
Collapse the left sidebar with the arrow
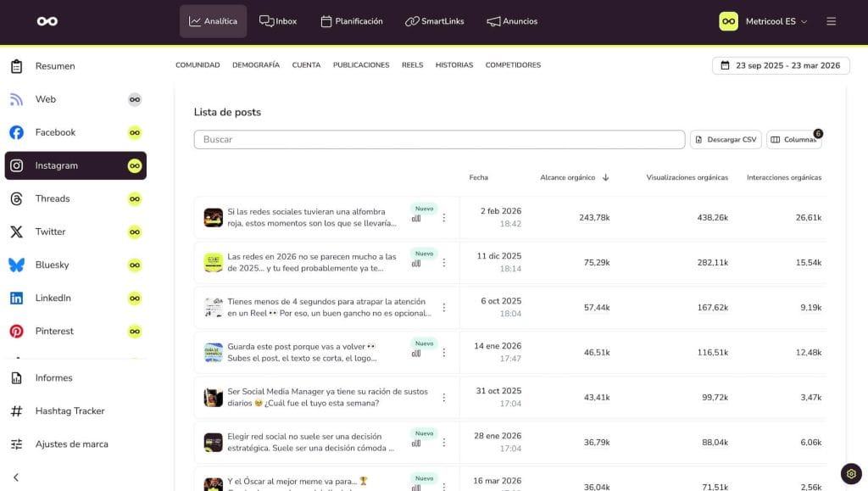click(x=16, y=477)
